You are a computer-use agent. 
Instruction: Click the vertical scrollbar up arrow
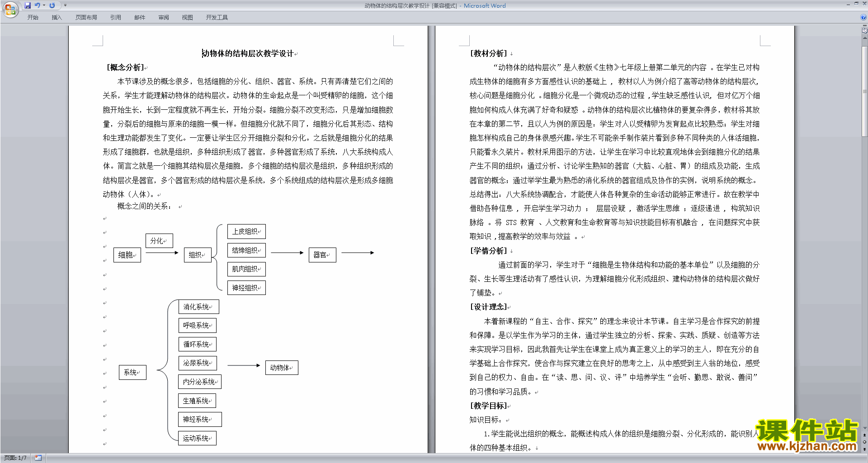point(865,37)
